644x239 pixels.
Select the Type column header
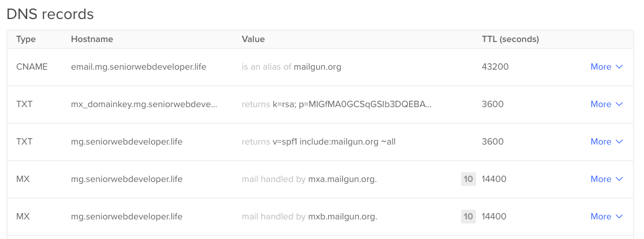coord(26,39)
